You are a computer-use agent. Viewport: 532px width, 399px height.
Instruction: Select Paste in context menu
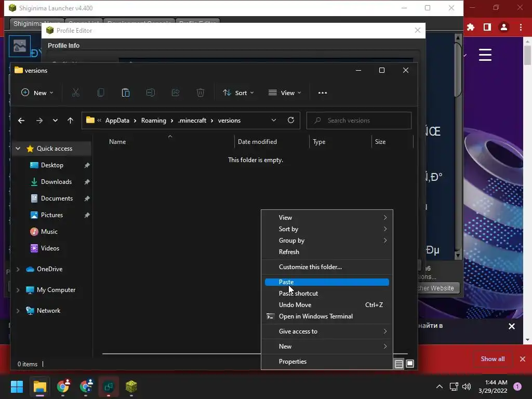[x=327, y=282]
